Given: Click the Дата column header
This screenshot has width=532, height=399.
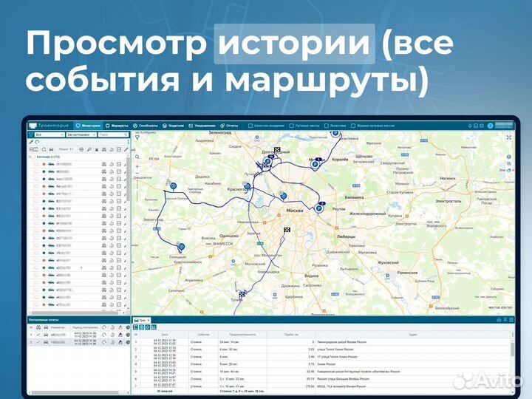Looking at the screenshot, I should (x=165, y=335).
